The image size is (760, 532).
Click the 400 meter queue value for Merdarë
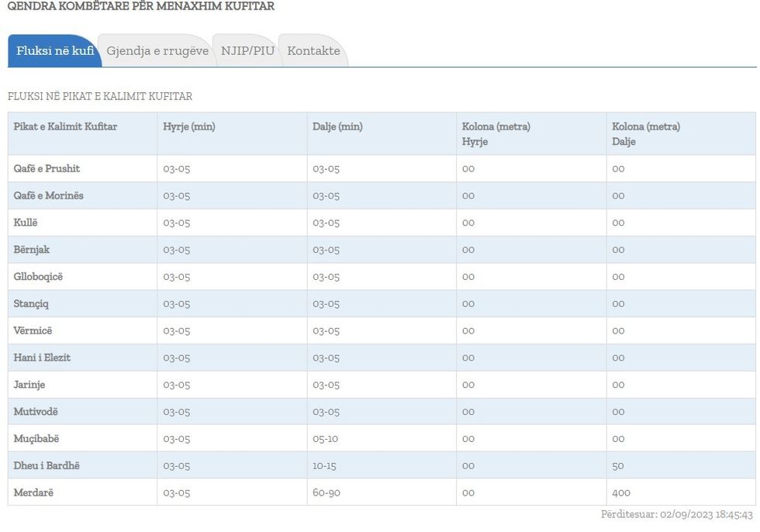tap(623, 492)
